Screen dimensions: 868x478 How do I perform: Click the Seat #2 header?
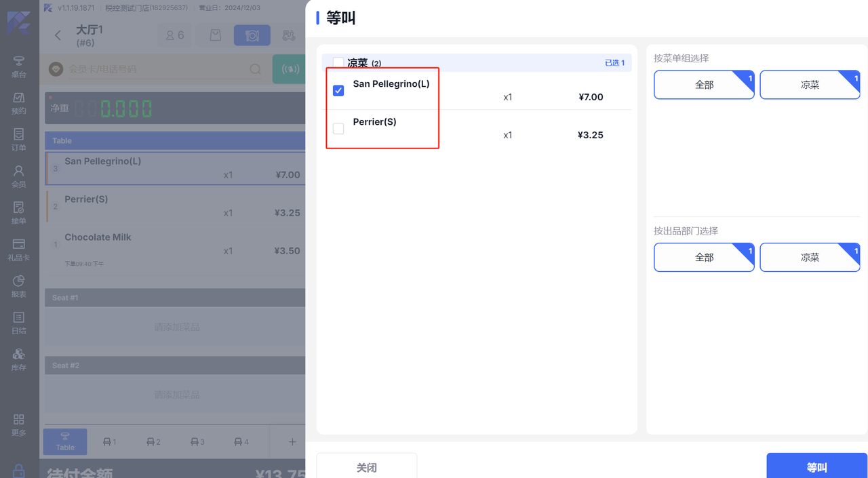(175, 365)
